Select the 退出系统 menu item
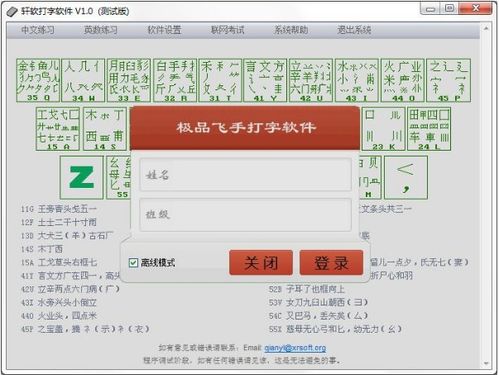The height and width of the screenshot is (375, 499). pyautogui.click(x=354, y=30)
